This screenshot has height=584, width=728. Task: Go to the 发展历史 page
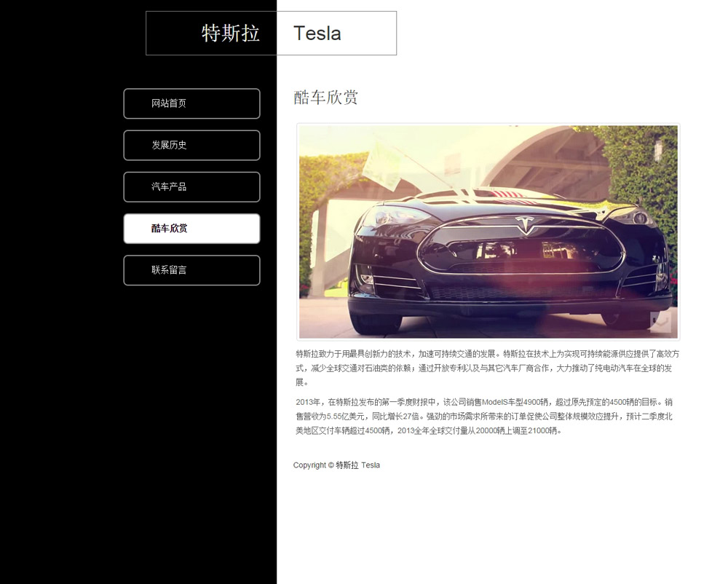pos(191,146)
